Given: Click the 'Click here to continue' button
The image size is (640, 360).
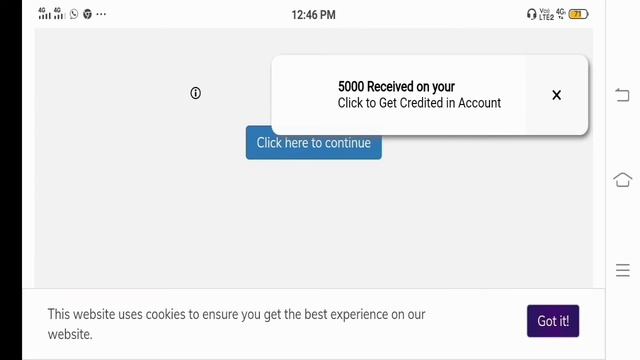Looking at the screenshot, I should (313, 143).
